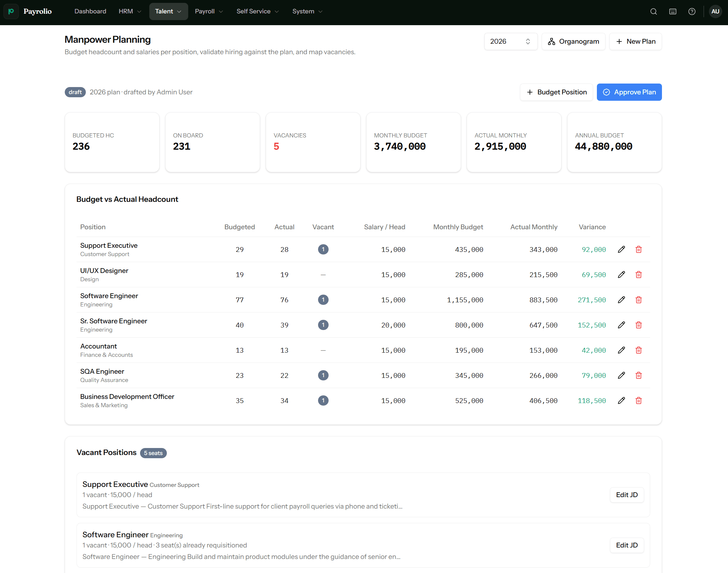Click the Vacant Positions heading
The image size is (728, 573).
coord(107,452)
